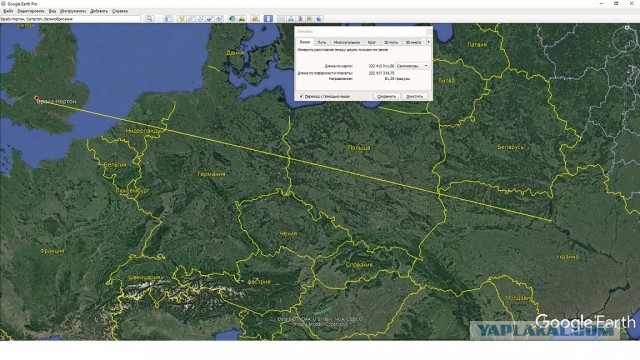This screenshot has width=640, height=360.
Task: Click the Беларусь map label
Action: pyautogui.click(x=510, y=147)
